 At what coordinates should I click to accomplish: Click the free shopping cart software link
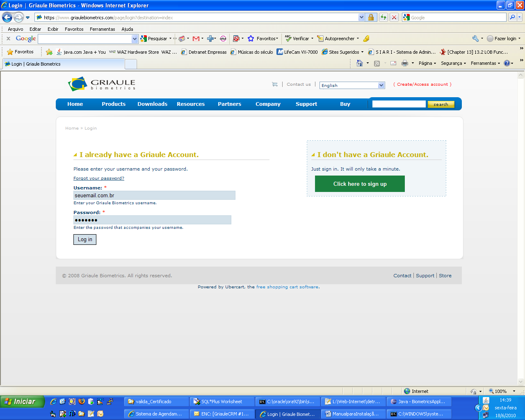288,287
